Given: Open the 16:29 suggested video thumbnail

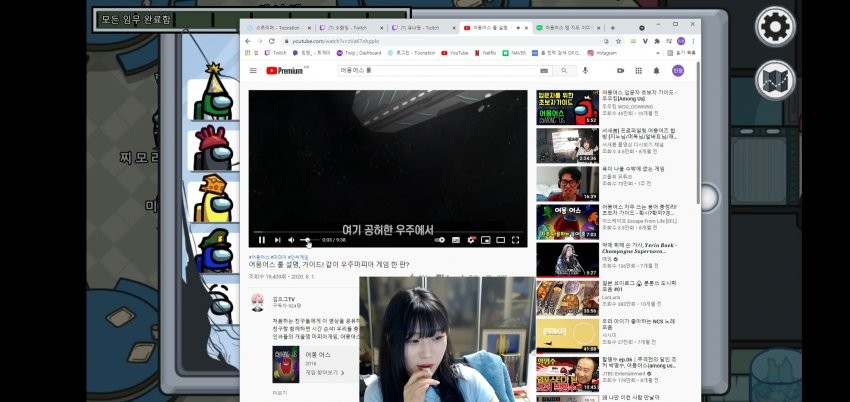Looking at the screenshot, I should pyautogui.click(x=568, y=184).
